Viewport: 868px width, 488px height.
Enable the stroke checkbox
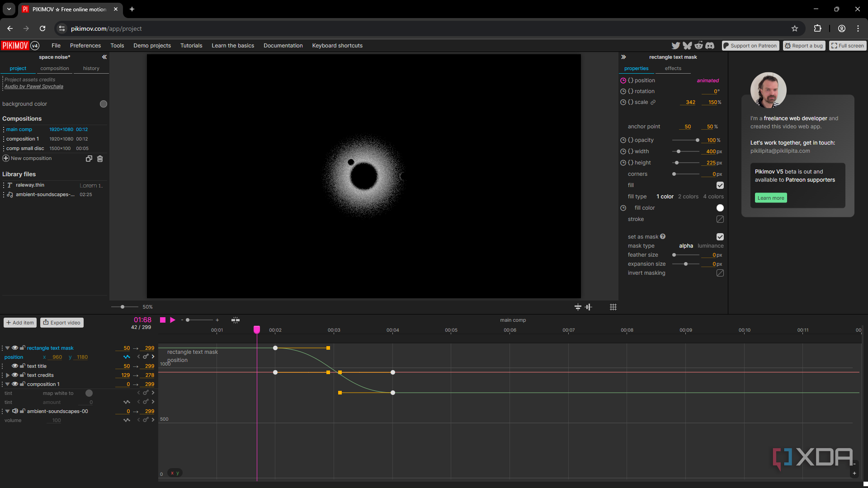pos(720,219)
